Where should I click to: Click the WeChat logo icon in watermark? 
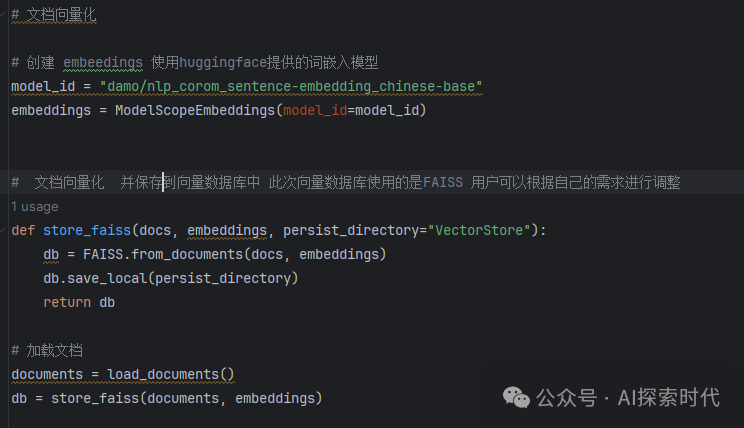517,397
